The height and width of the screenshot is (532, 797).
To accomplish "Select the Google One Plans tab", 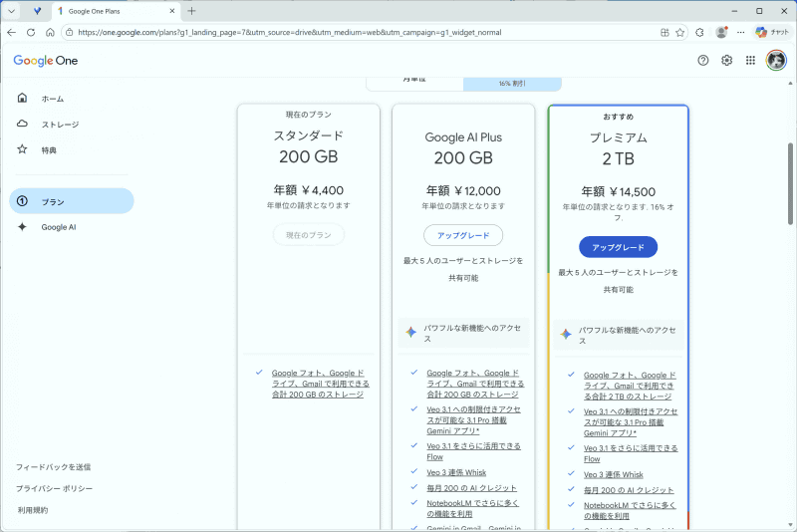I will coord(116,11).
